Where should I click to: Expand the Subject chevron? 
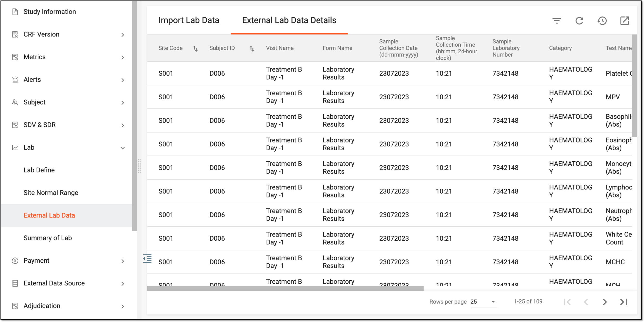pos(123,103)
